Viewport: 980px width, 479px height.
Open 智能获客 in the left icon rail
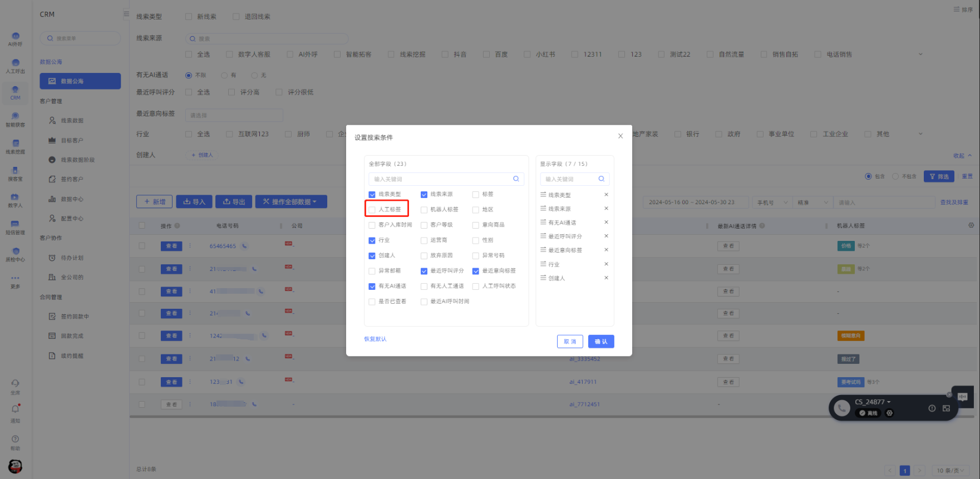pos(15,119)
